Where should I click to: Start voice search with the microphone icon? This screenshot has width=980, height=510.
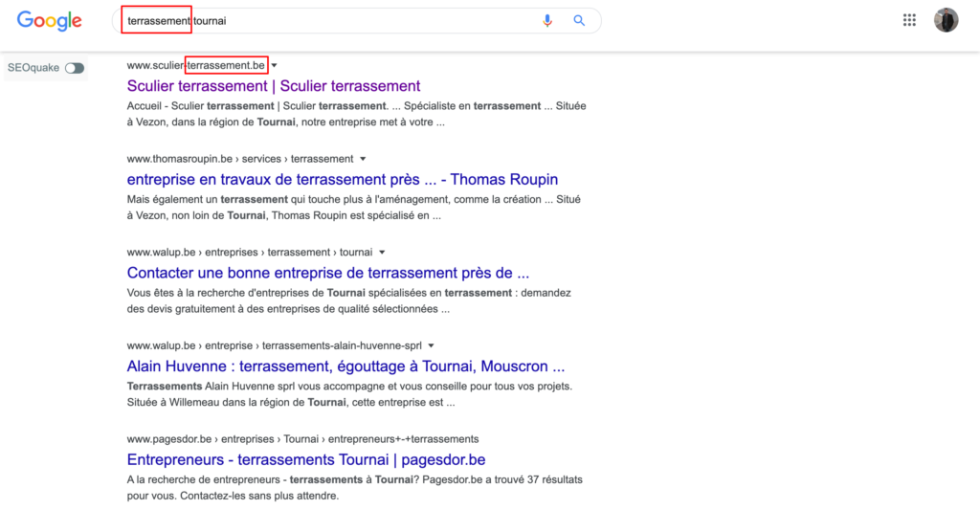tap(547, 21)
